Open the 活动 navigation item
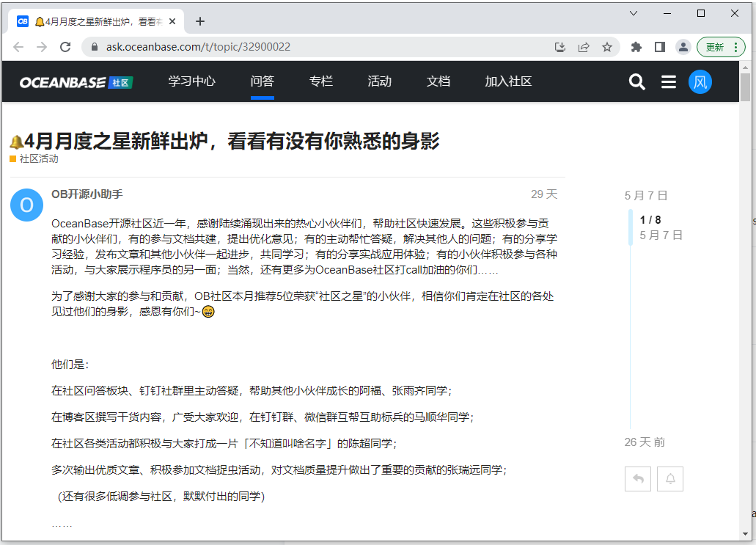 [379, 81]
